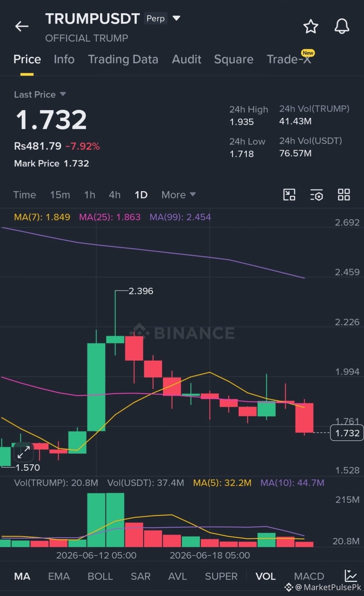Open the chart drawing tools icon
This screenshot has height=596, width=364.
pyautogui.click(x=289, y=195)
